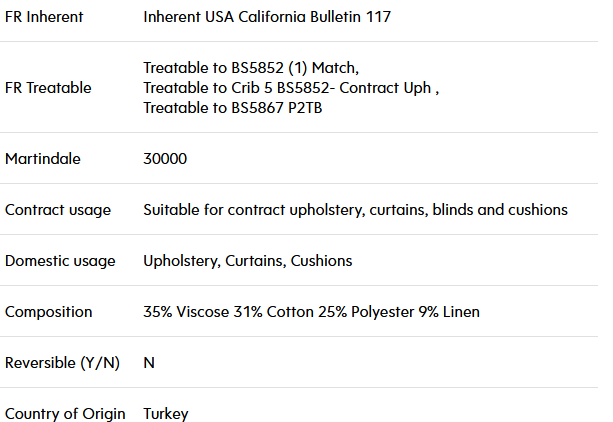The image size is (613, 422).
Task: Click the FR Inherent label
Action: [44, 17]
